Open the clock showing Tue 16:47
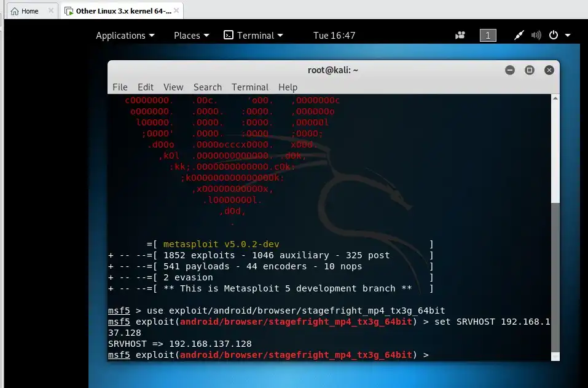Viewport: 588px width, 388px height. [x=334, y=35]
